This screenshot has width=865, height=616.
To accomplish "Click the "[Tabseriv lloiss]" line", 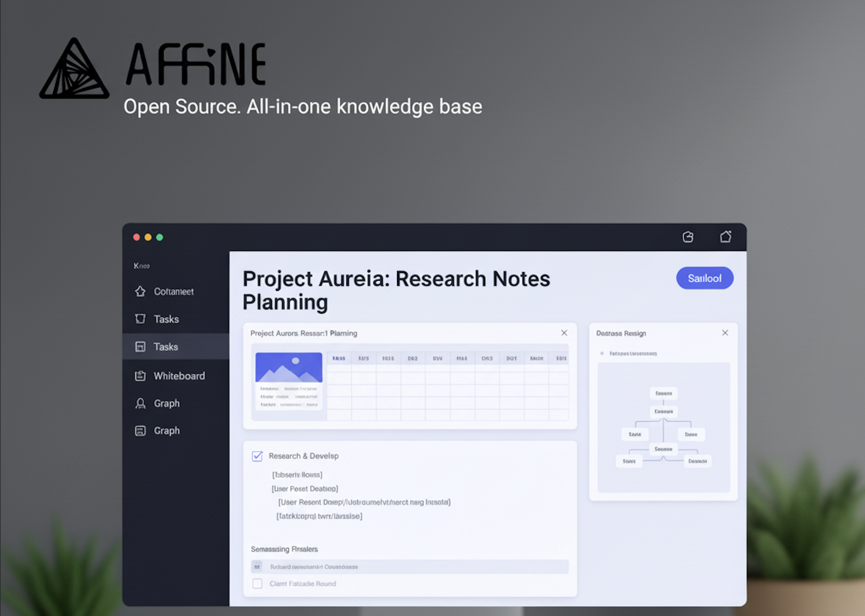I will click(x=297, y=475).
